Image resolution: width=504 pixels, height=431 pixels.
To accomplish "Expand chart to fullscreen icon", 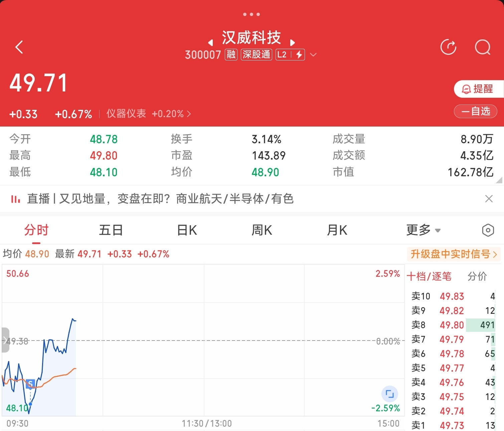I will point(390,394).
